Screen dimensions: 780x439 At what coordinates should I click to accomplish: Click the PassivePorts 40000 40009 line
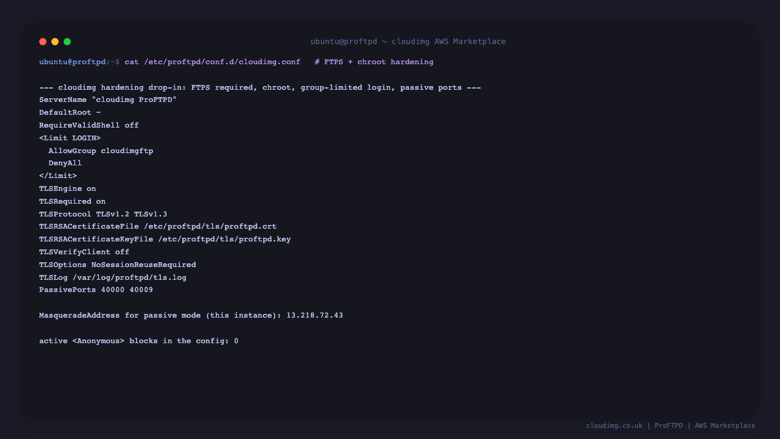click(96, 290)
